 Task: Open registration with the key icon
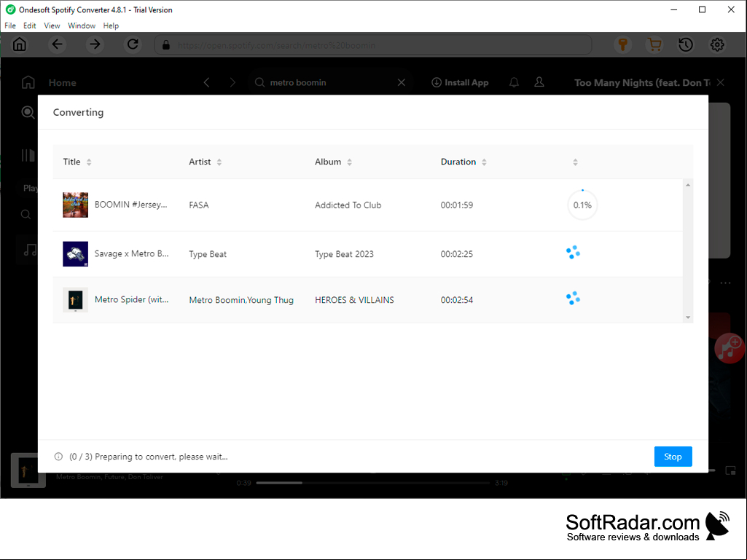coord(622,44)
